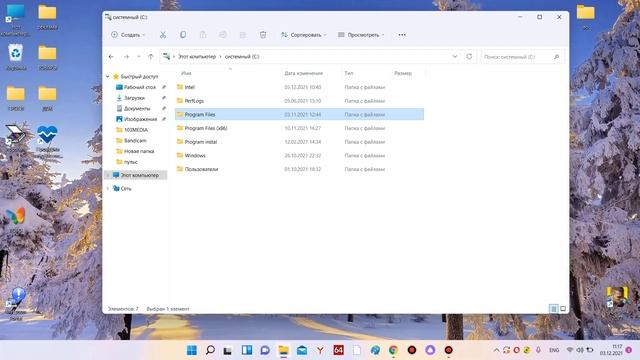Select the Пользователи folder row
640x360 pixels.
click(x=299, y=169)
